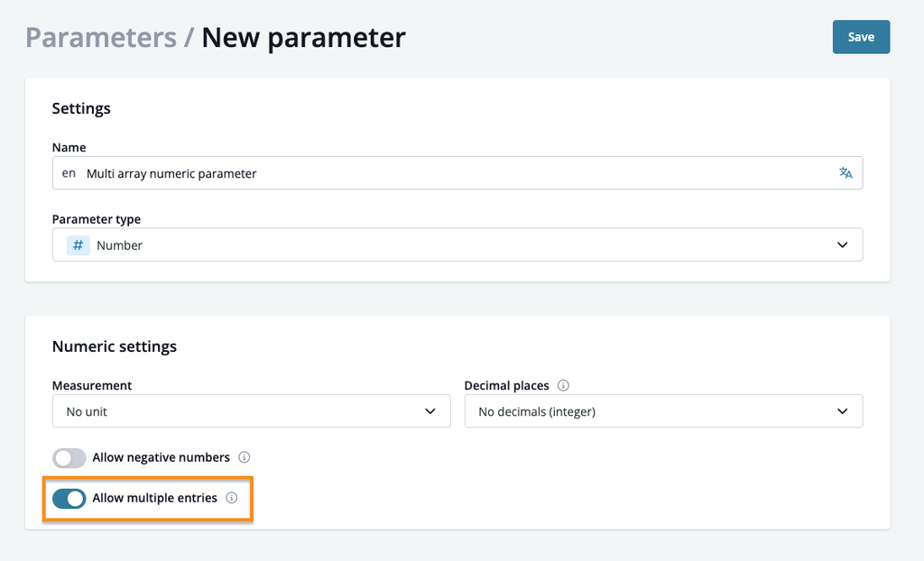Click the en language tag in Name field
Screen dimensions: 924x561
coord(69,173)
